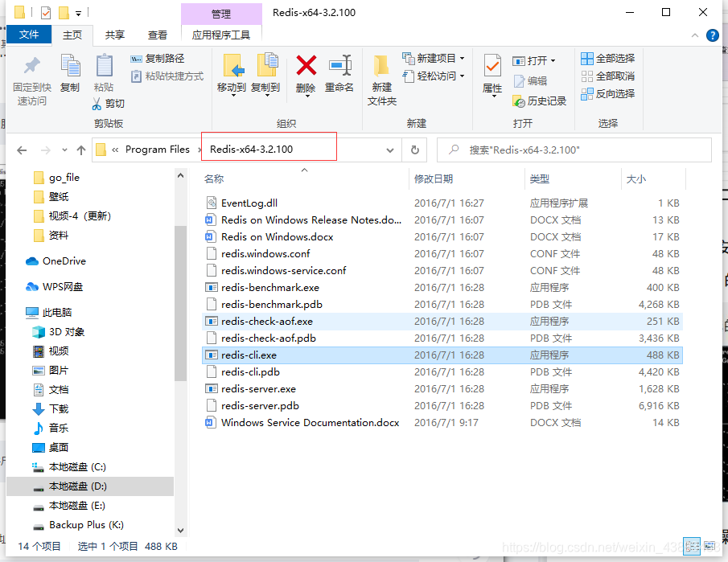The width and height of the screenshot is (728, 562).
Task: Click the quick access properties checkmark icon
Action: [46, 13]
